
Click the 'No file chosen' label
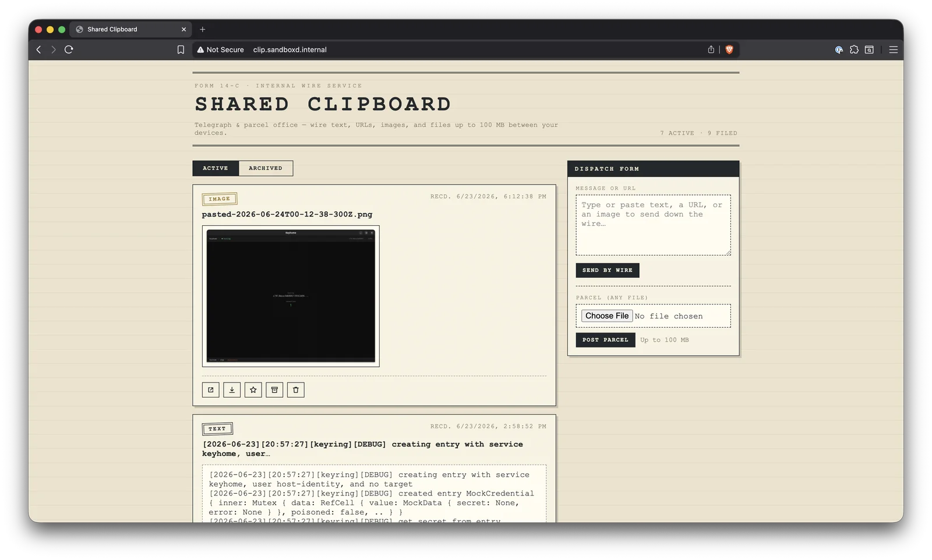[x=669, y=316]
